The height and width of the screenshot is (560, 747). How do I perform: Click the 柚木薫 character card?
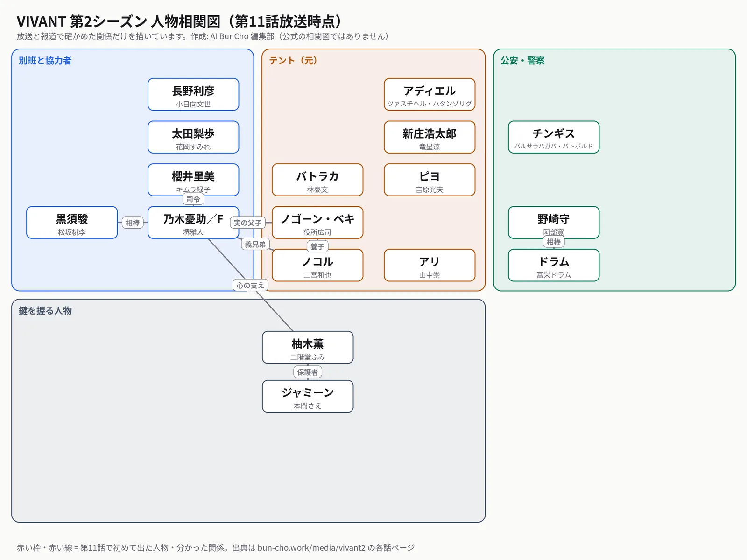pyautogui.click(x=308, y=347)
